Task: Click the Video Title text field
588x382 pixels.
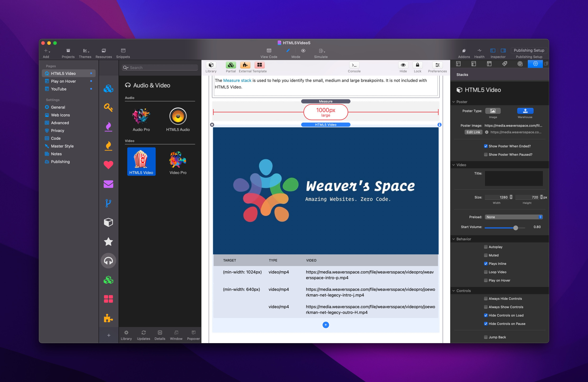Action: 514,178
